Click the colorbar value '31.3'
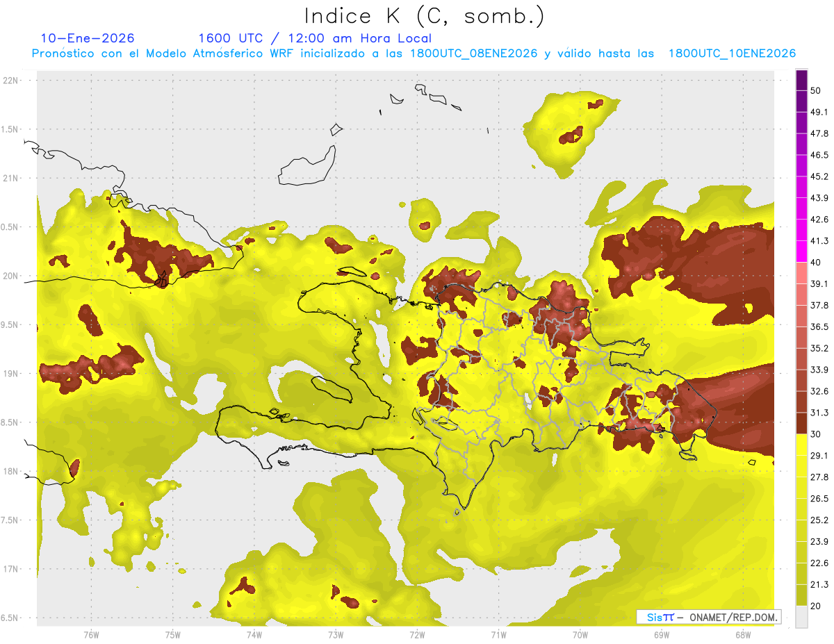This screenshot has width=834, height=644. tap(819, 413)
